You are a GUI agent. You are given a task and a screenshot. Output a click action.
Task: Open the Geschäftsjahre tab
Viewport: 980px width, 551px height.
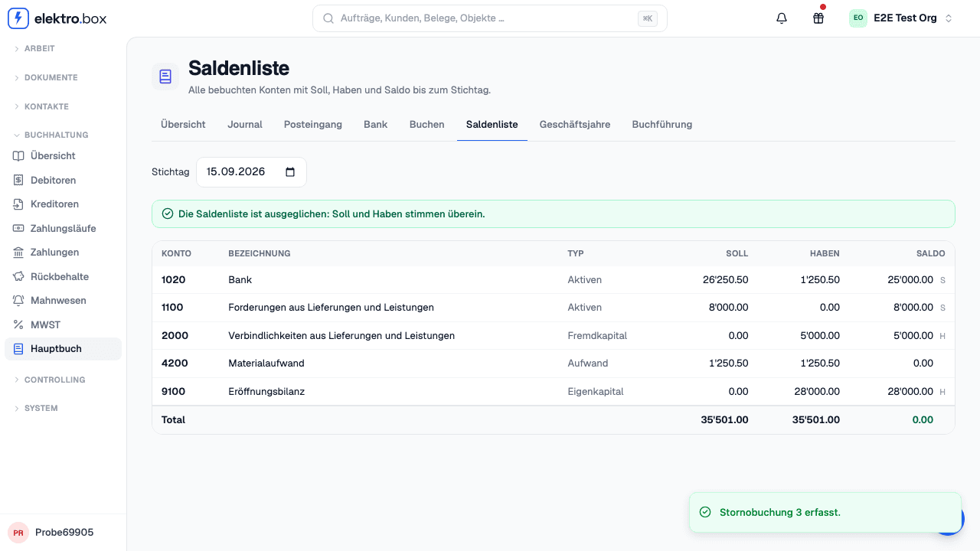(575, 124)
